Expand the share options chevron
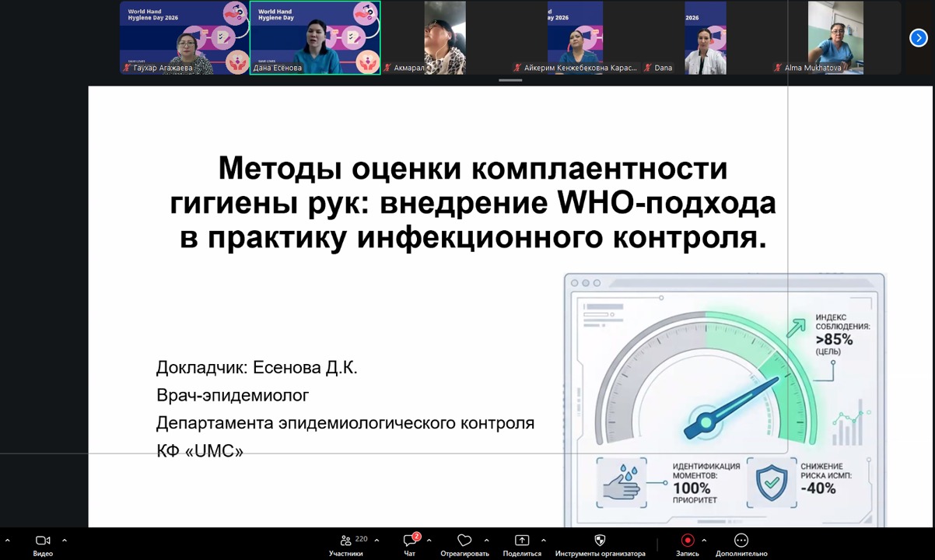 (x=543, y=541)
